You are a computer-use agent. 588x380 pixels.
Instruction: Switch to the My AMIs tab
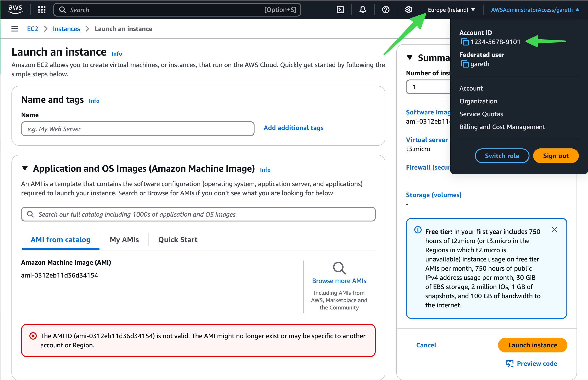click(124, 240)
